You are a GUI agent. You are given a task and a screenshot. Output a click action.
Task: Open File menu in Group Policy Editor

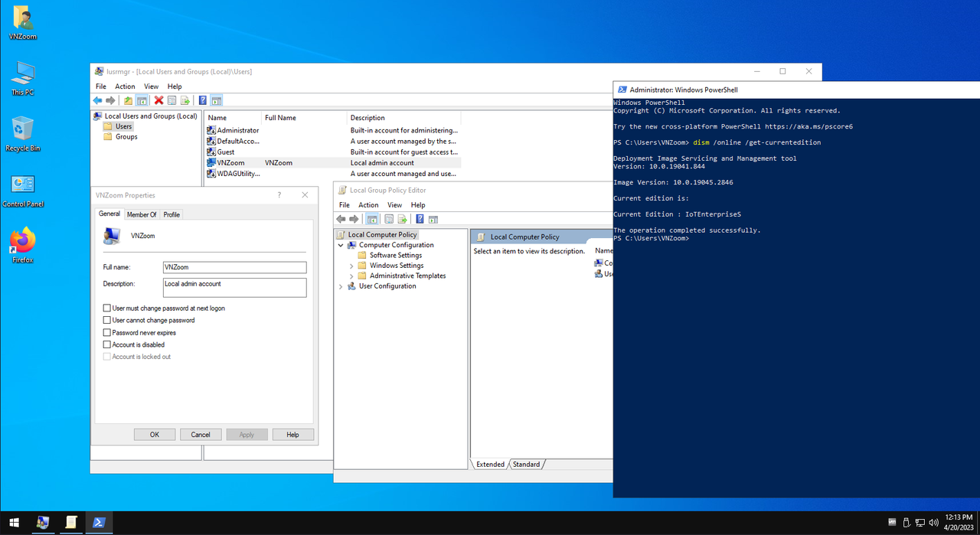click(345, 205)
